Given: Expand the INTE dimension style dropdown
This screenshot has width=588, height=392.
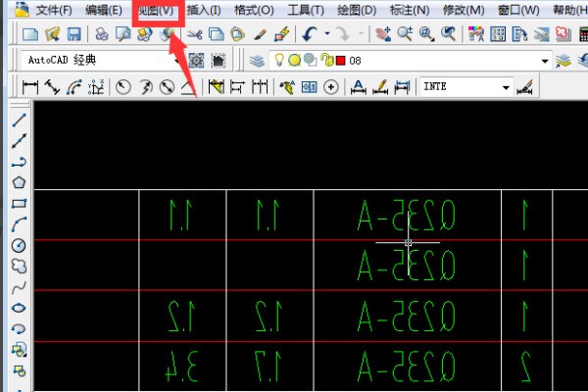Looking at the screenshot, I should (506, 86).
